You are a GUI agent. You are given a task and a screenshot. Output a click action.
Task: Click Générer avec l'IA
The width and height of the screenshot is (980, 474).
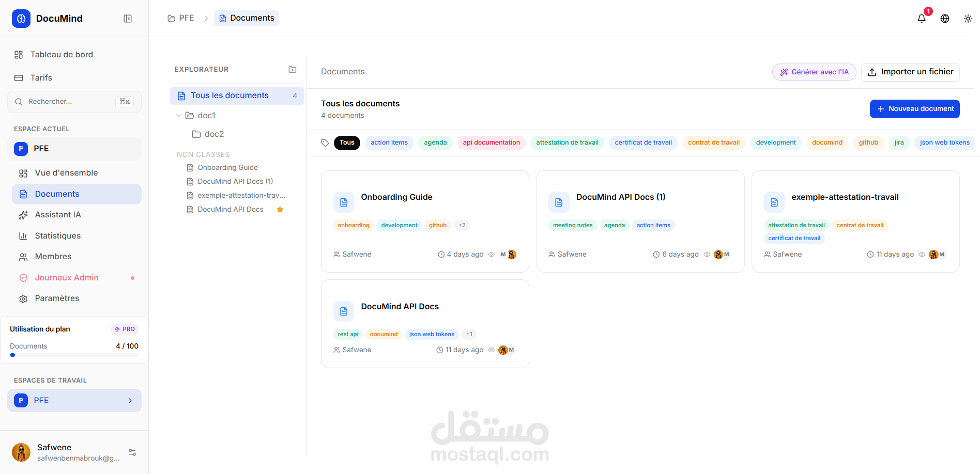814,72
